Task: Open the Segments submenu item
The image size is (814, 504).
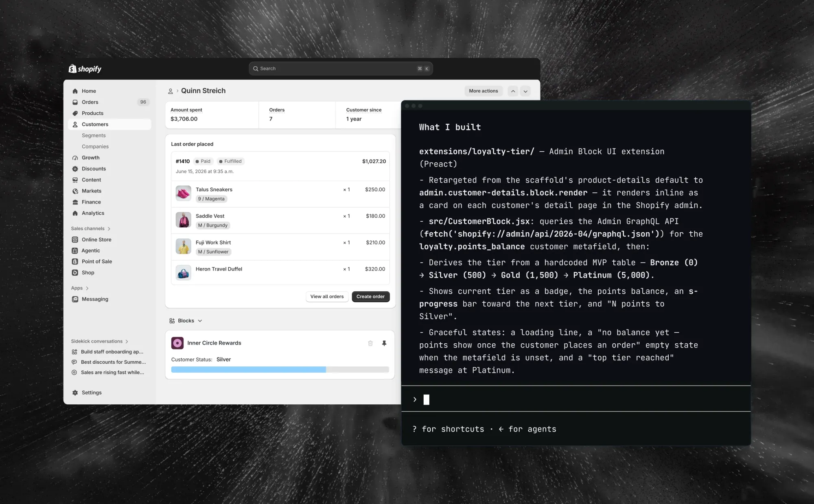Action: [x=94, y=135]
